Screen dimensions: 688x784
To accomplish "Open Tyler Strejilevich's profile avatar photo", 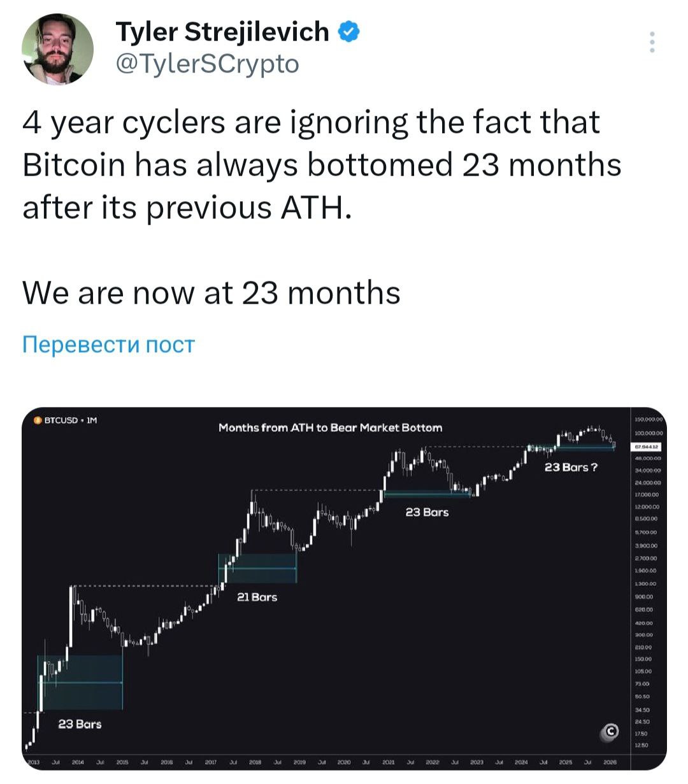I will click(x=57, y=49).
